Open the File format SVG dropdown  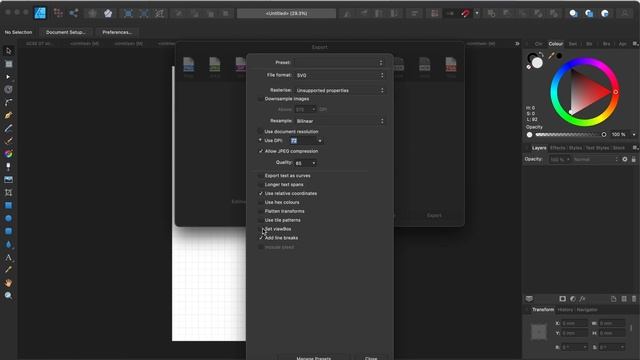coord(340,76)
